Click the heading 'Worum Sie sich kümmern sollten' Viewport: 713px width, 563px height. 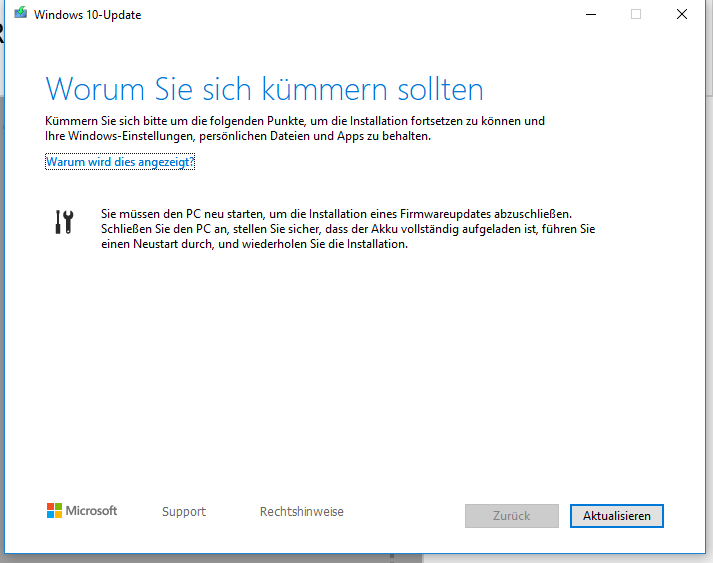click(264, 89)
